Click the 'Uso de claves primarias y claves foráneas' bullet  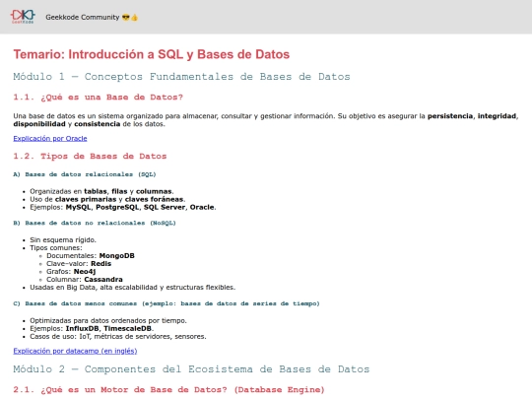[107, 199]
